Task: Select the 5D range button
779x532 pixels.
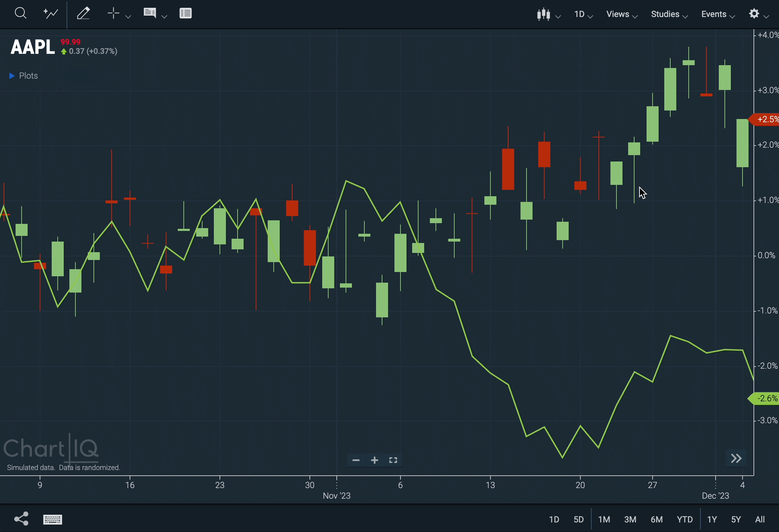Action: tap(579, 520)
